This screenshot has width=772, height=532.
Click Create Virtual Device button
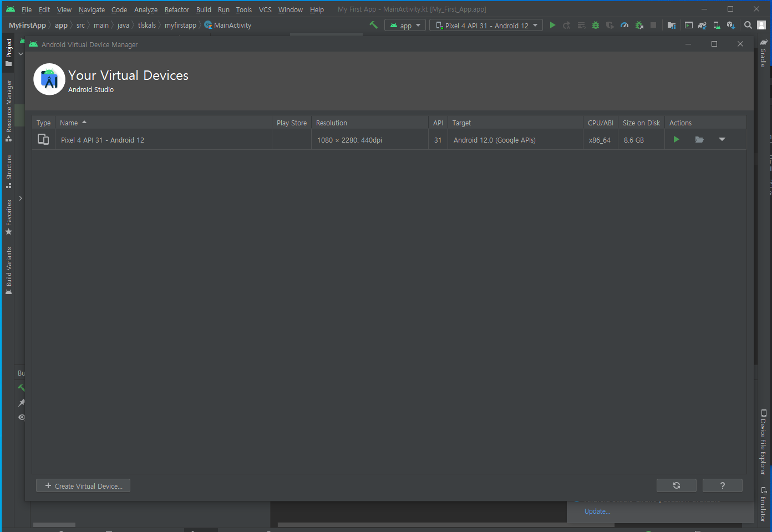click(83, 485)
